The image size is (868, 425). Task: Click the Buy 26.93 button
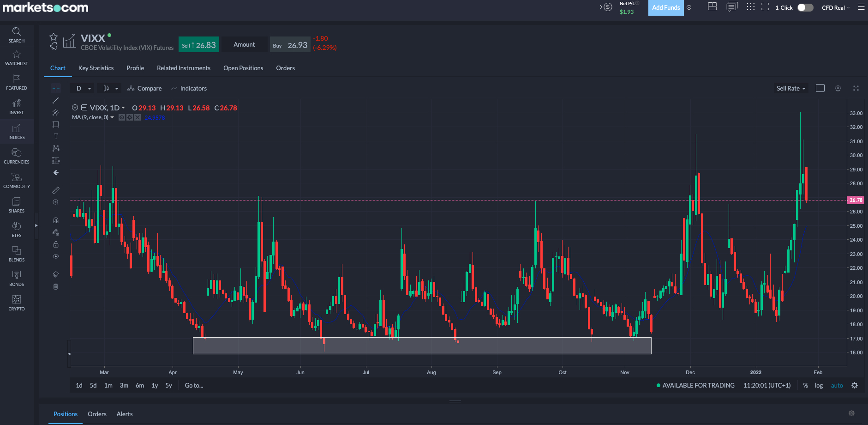pos(290,45)
